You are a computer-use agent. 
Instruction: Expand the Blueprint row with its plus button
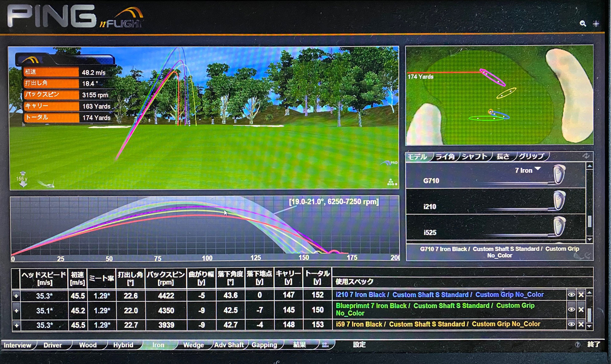[x=16, y=310]
